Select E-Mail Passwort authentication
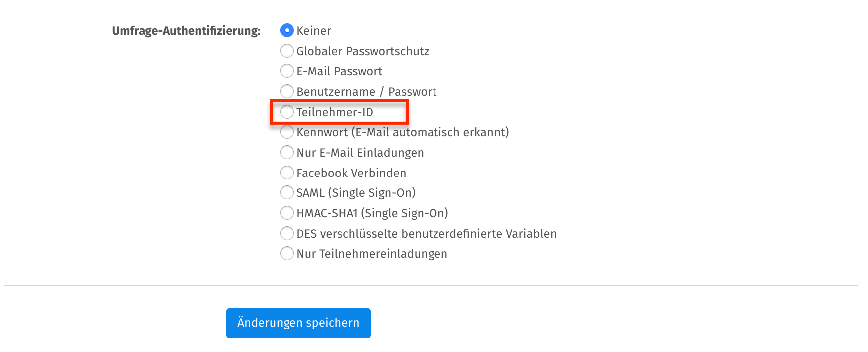 pyautogui.click(x=287, y=71)
